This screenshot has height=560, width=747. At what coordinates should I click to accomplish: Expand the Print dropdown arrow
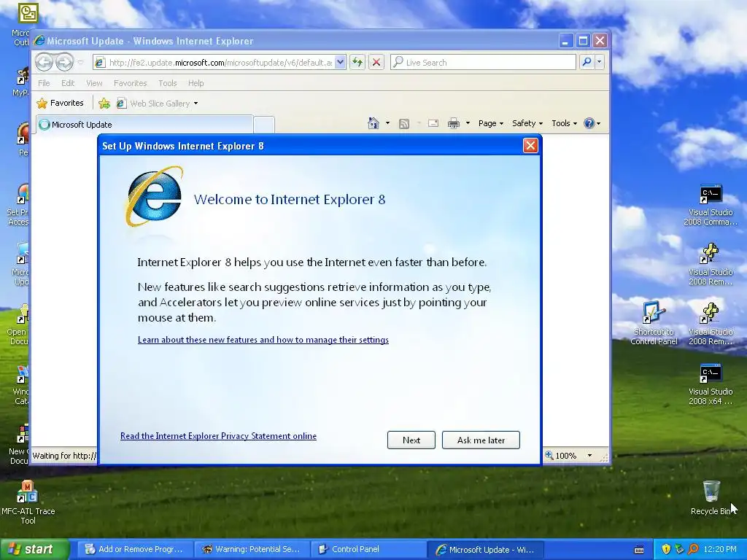pos(468,123)
